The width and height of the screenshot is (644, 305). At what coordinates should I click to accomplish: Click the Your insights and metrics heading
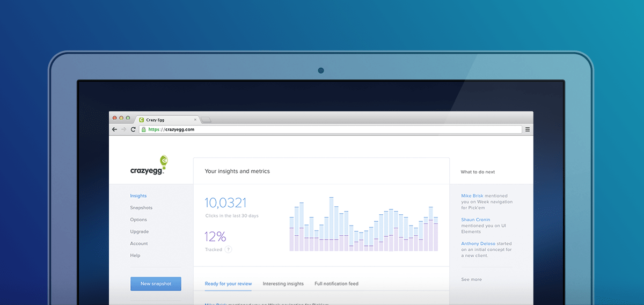pos(237,171)
